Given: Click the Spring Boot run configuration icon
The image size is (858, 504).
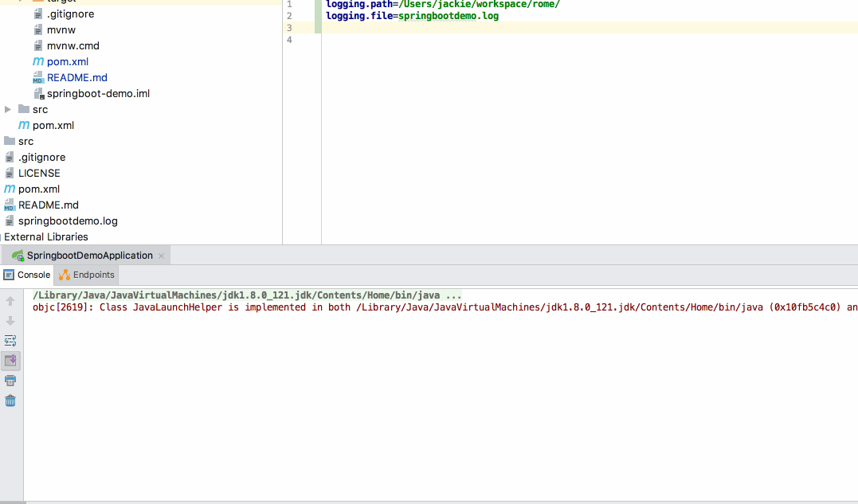Looking at the screenshot, I should click(18, 256).
